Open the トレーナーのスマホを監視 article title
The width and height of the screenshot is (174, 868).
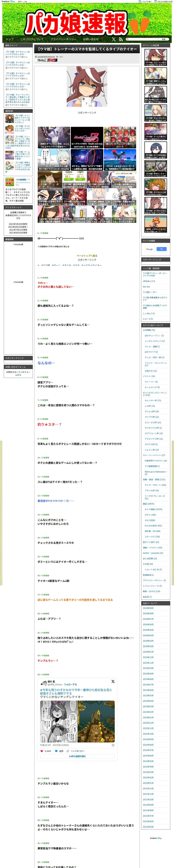(87, 49)
